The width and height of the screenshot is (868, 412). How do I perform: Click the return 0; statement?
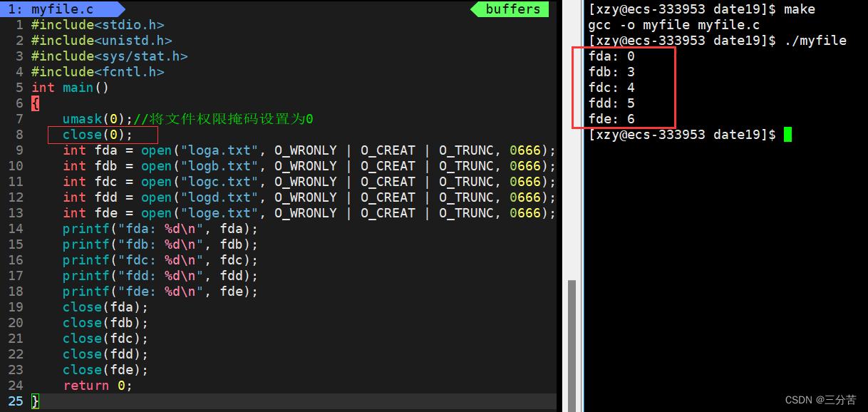click(98, 386)
